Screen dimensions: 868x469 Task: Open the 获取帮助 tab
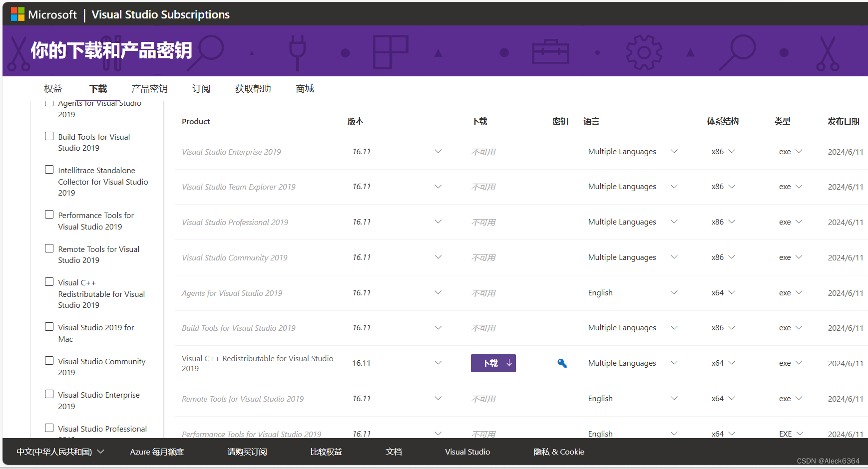pos(253,89)
